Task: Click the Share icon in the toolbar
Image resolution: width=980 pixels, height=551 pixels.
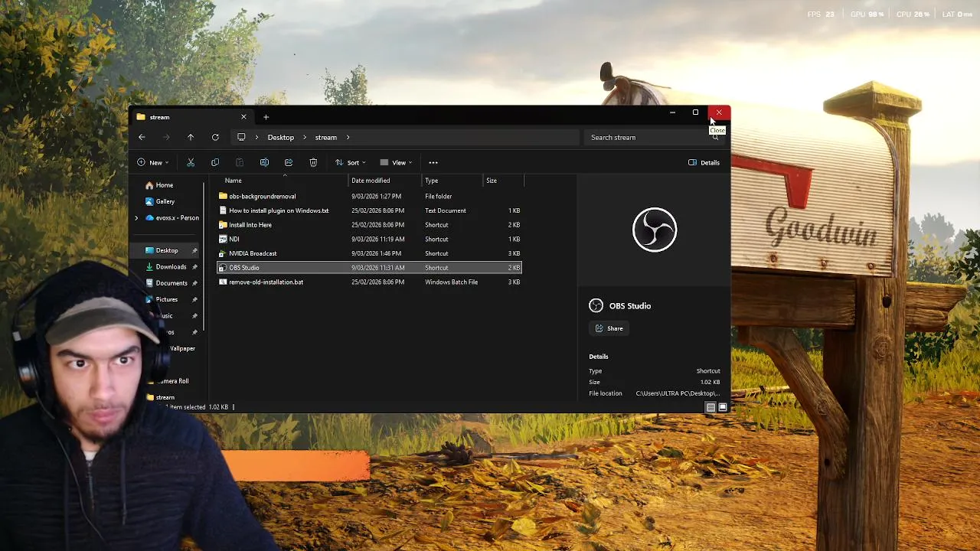Action: [x=289, y=162]
